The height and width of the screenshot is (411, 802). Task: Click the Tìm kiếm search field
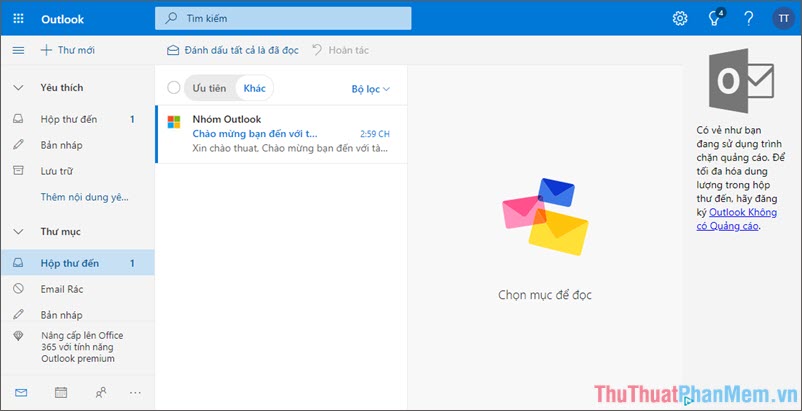tap(283, 18)
